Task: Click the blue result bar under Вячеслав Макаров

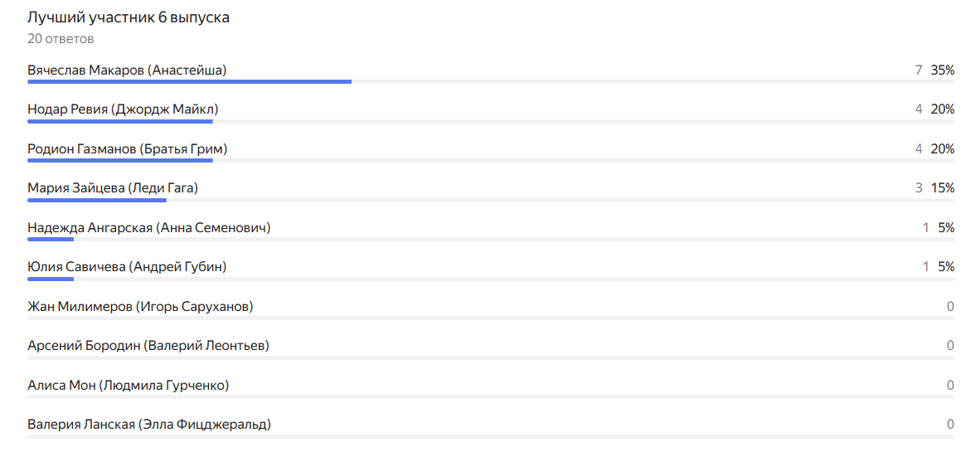Action: pyautogui.click(x=189, y=81)
